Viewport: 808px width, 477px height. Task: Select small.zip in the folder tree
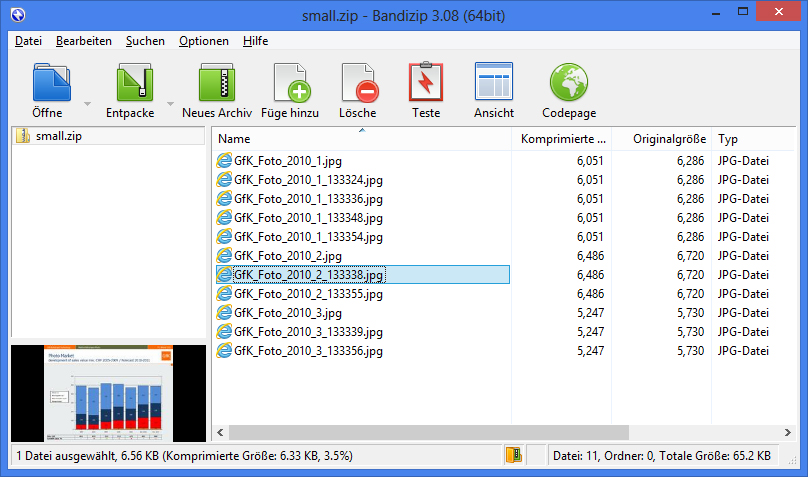click(x=59, y=136)
